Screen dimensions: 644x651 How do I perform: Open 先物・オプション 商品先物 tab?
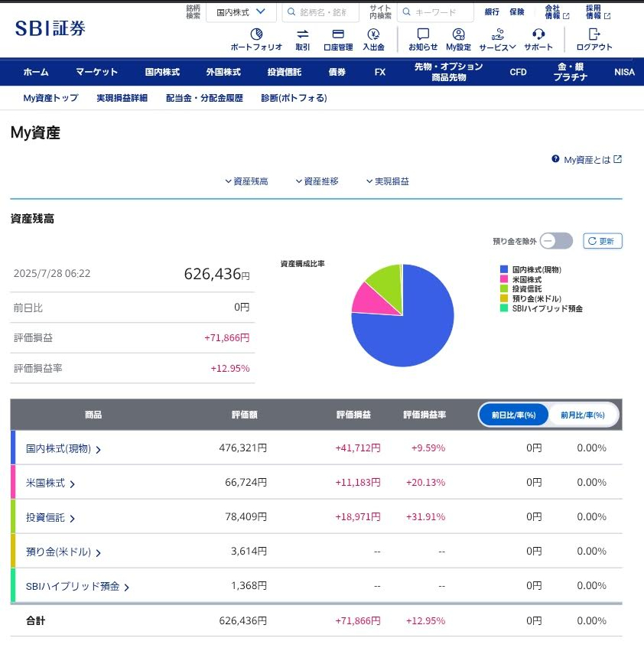[x=448, y=72]
